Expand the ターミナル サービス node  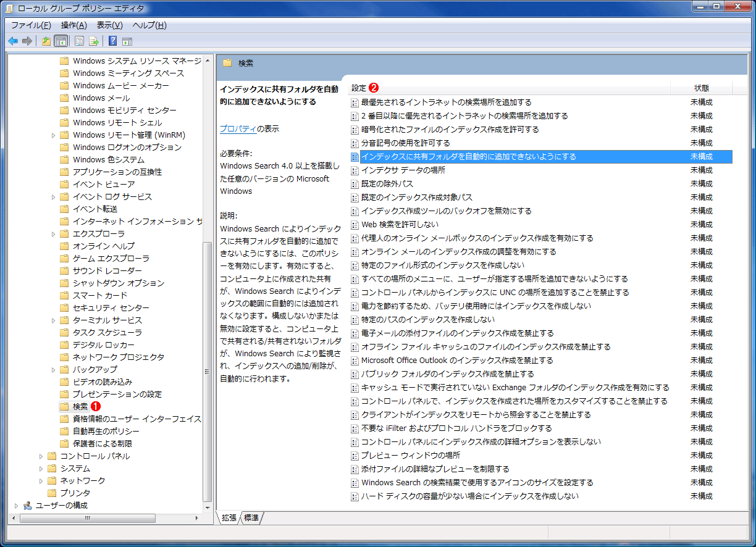tap(53, 320)
